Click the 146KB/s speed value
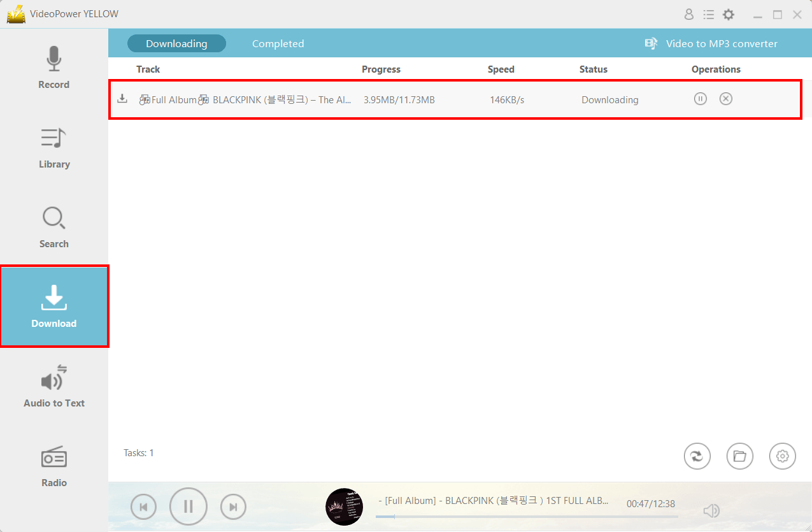 (507, 99)
